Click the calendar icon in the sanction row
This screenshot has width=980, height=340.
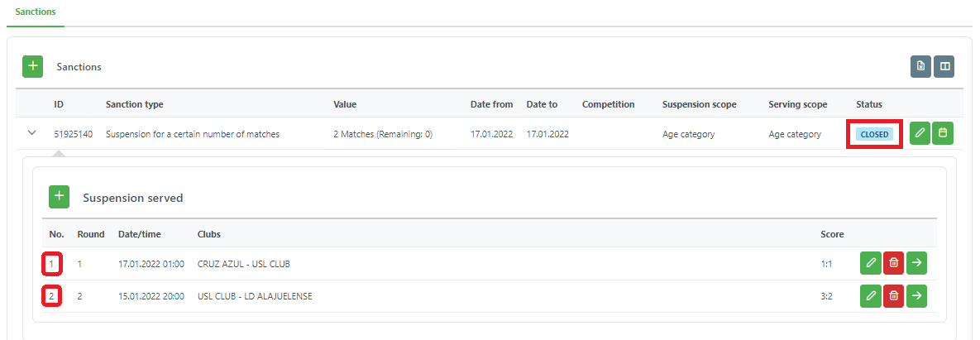click(942, 133)
